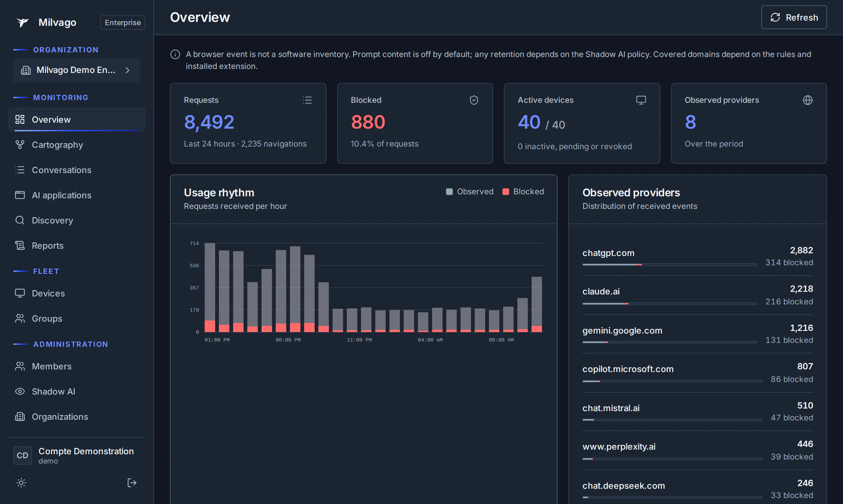Click the AI applications window icon
Image resolution: width=843 pixels, height=504 pixels.
[20, 195]
